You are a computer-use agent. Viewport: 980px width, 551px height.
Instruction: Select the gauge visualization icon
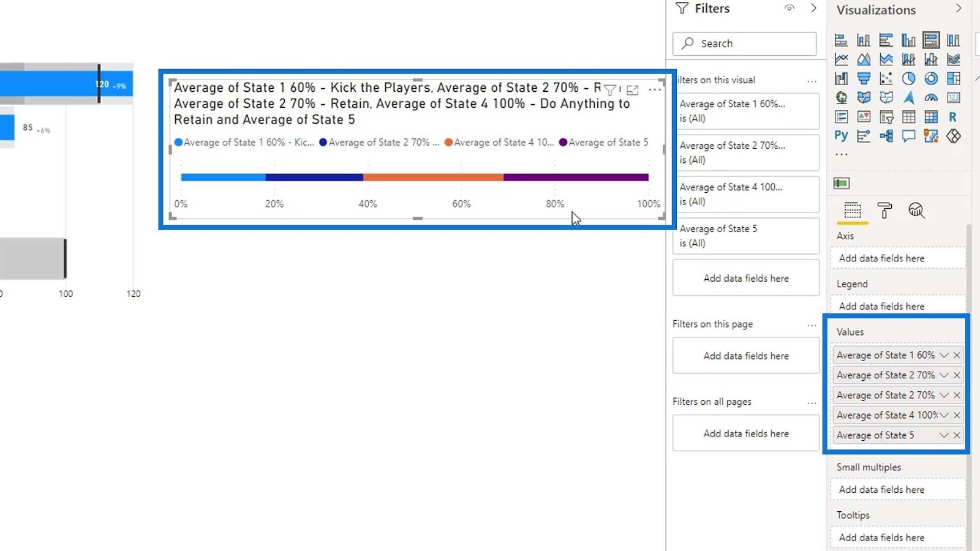931,97
